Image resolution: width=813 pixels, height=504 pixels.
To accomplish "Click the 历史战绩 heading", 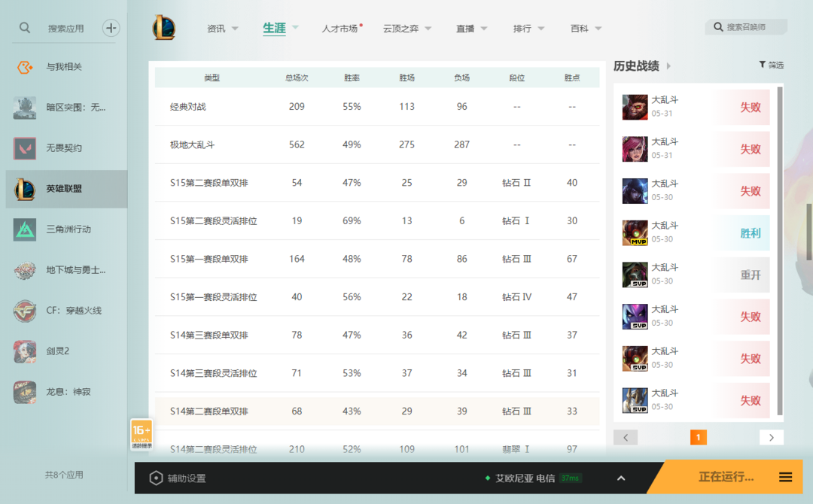I will [636, 65].
